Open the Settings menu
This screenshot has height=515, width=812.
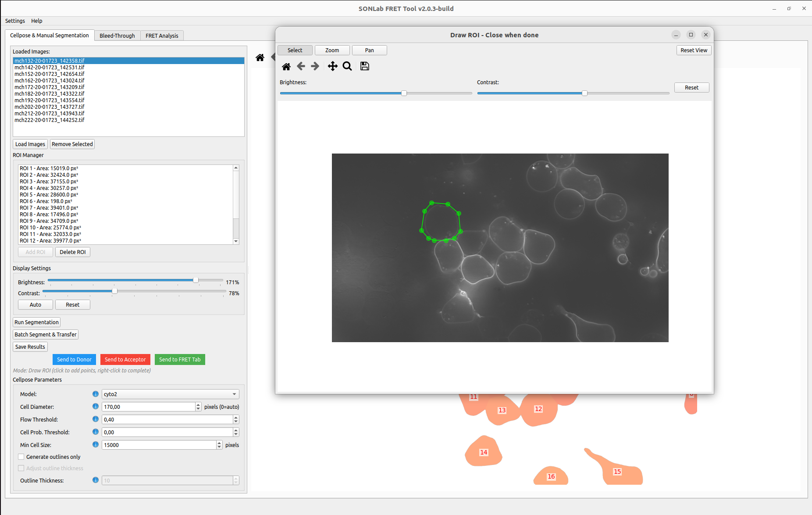click(x=15, y=21)
